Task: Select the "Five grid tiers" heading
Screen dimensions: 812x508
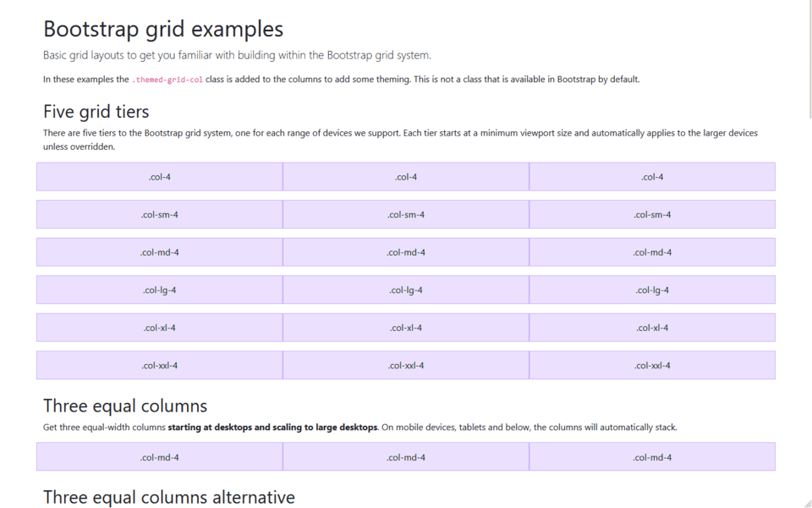Action: (x=96, y=112)
